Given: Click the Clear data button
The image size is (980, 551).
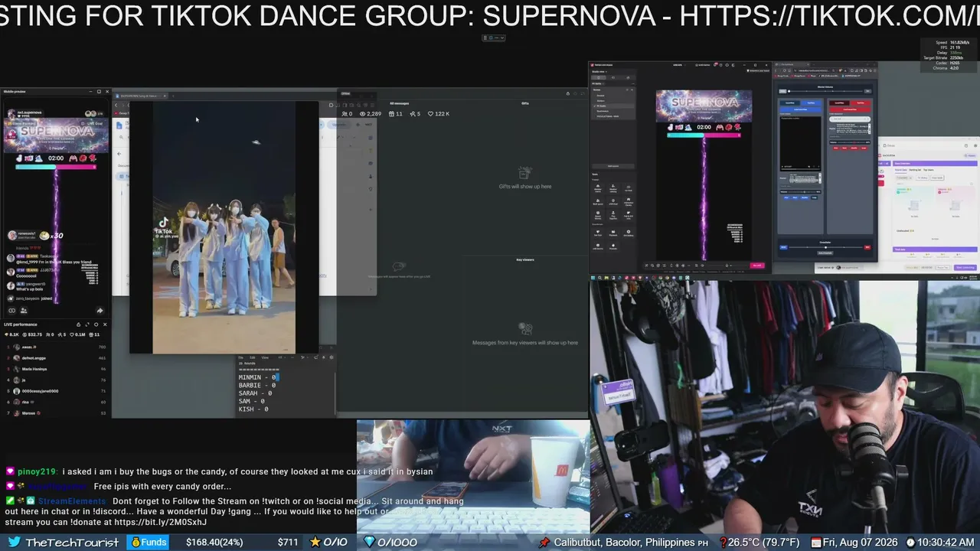Looking at the screenshot, I should tap(937, 178).
